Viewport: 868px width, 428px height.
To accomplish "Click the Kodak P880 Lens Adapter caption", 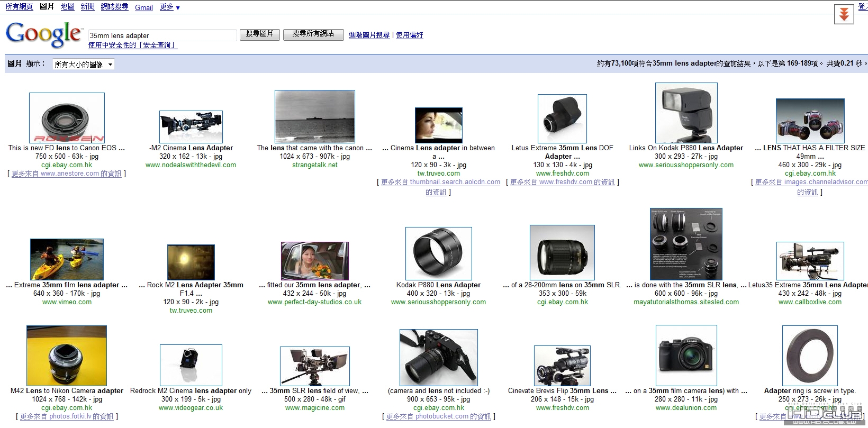I will (439, 285).
